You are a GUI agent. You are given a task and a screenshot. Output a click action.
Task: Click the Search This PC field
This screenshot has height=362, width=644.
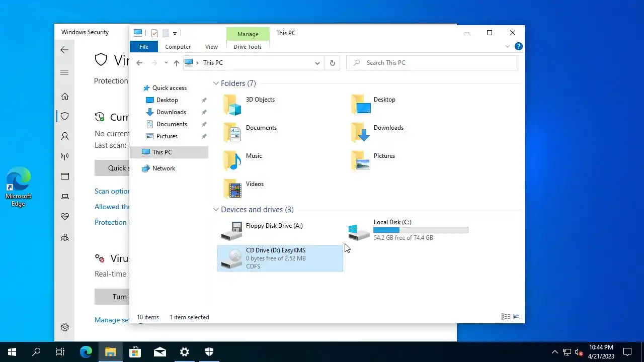coord(432,63)
